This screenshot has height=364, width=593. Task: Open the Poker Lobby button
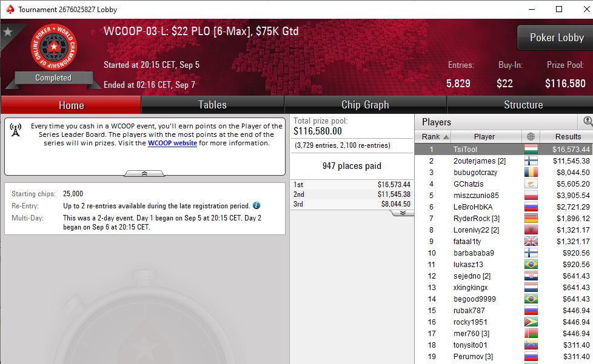(556, 38)
